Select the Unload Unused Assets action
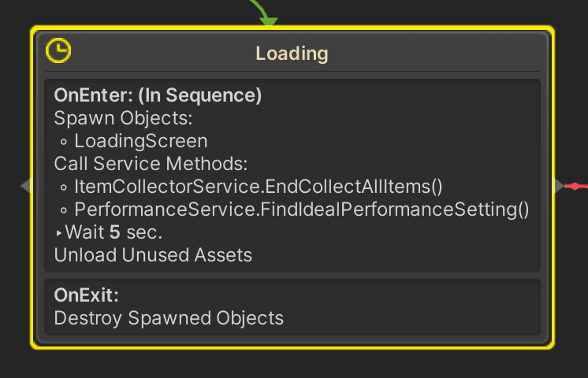 (153, 255)
